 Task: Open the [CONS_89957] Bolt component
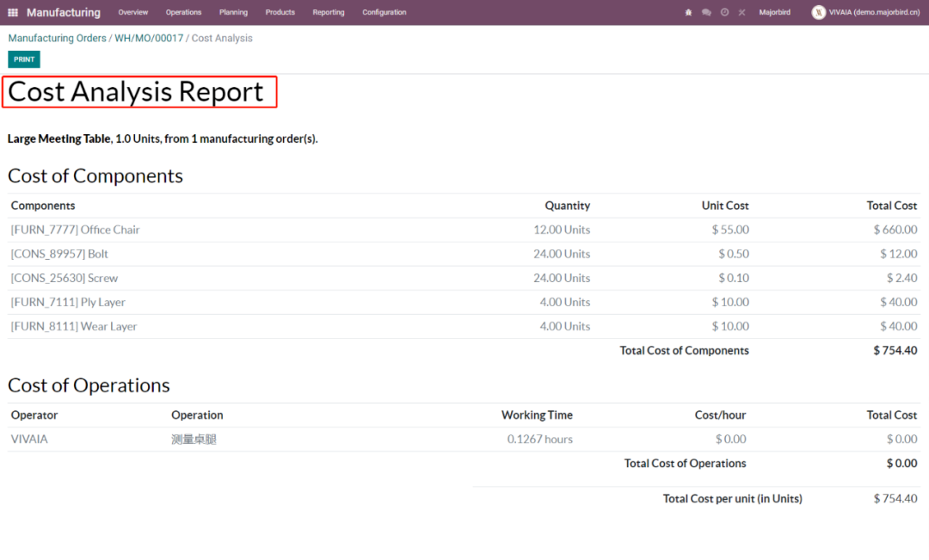pos(59,254)
